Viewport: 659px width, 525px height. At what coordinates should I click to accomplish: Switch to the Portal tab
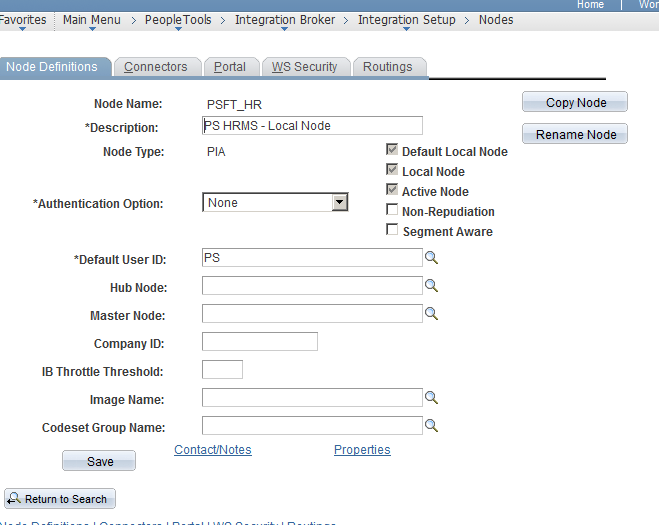230,67
